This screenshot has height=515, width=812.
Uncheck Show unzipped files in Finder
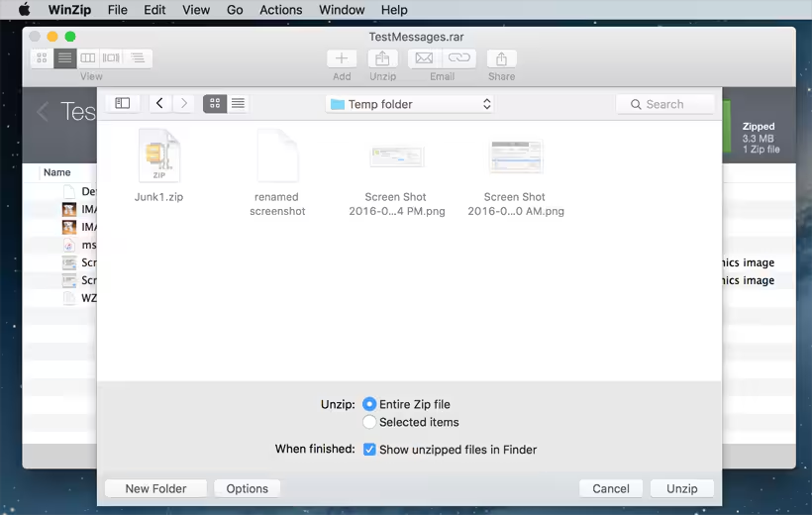369,450
